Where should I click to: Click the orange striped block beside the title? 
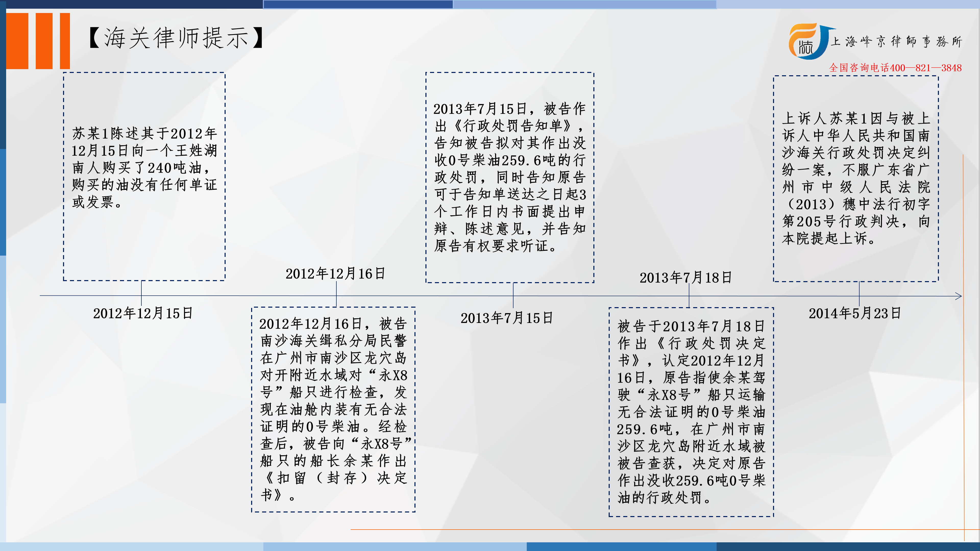tap(38, 41)
